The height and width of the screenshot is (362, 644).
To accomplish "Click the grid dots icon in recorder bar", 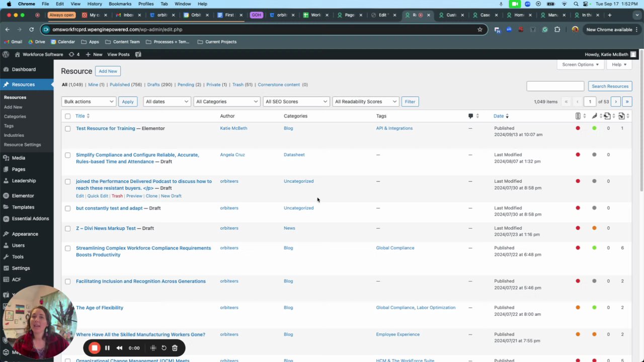I will (153, 348).
